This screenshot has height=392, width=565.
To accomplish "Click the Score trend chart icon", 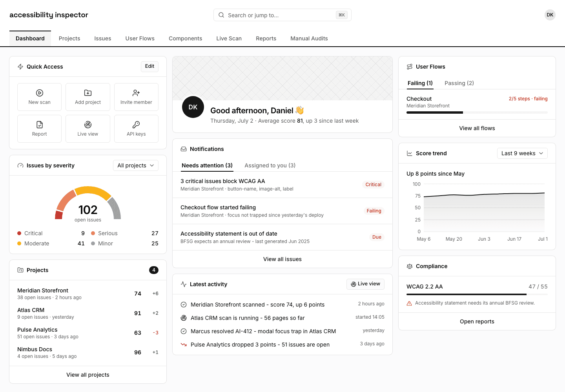I will point(410,153).
